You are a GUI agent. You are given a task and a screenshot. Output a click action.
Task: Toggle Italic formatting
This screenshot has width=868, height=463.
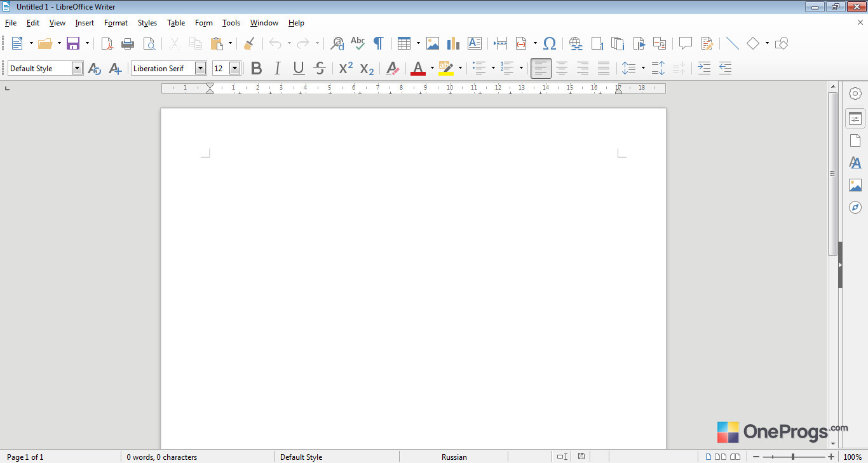click(277, 68)
